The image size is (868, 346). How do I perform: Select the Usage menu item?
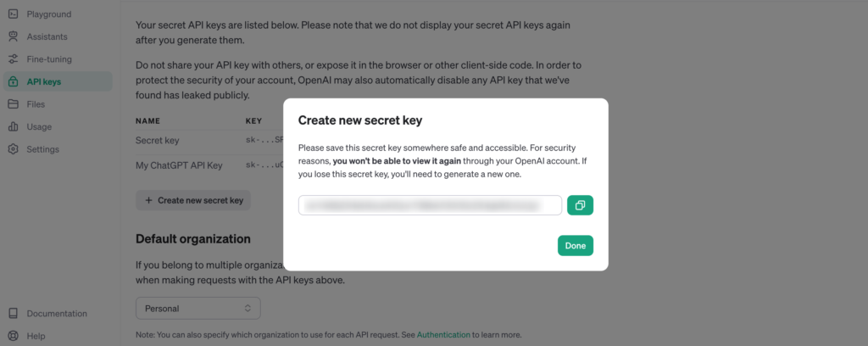tap(39, 126)
